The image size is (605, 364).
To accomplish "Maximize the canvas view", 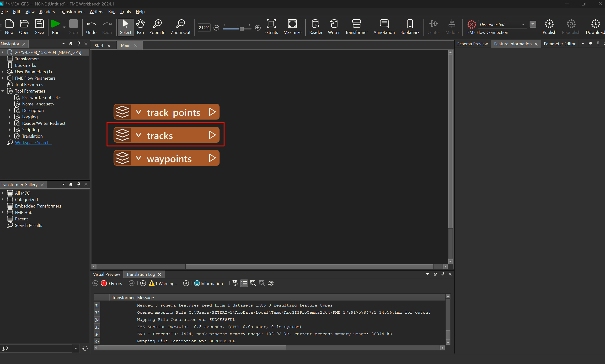I will pyautogui.click(x=292, y=27).
